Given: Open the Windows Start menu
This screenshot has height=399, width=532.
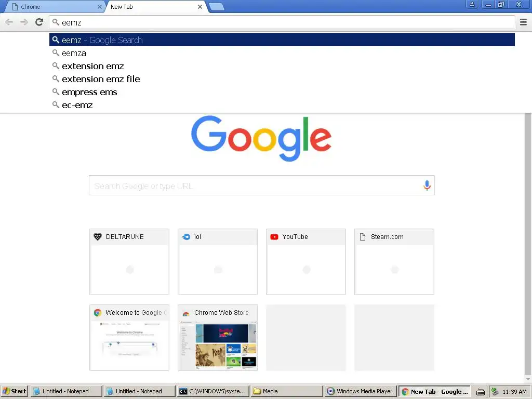Looking at the screenshot, I should 15,391.
